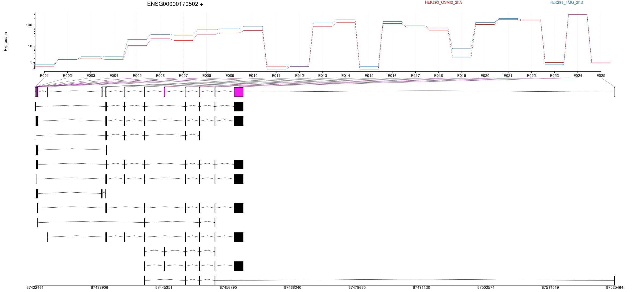644x292 pixels.
Task: Click exon label E021
Action: tap(508, 76)
